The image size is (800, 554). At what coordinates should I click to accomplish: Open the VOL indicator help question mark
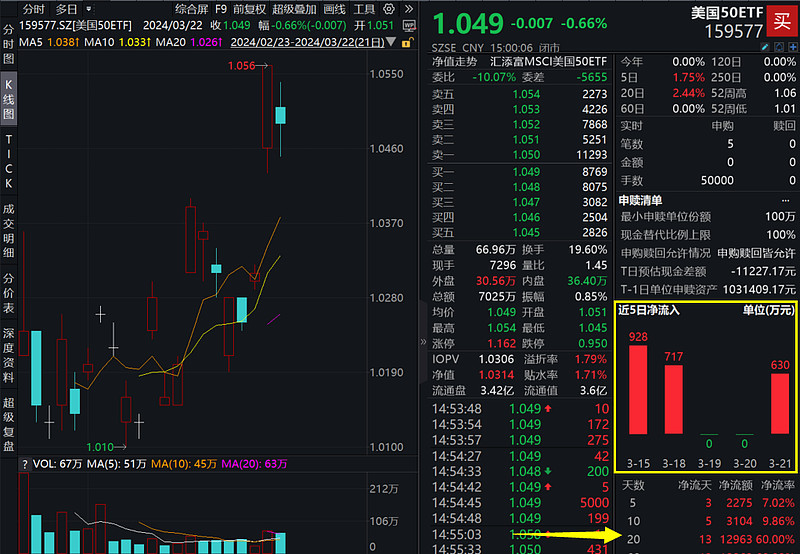[24, 464]
